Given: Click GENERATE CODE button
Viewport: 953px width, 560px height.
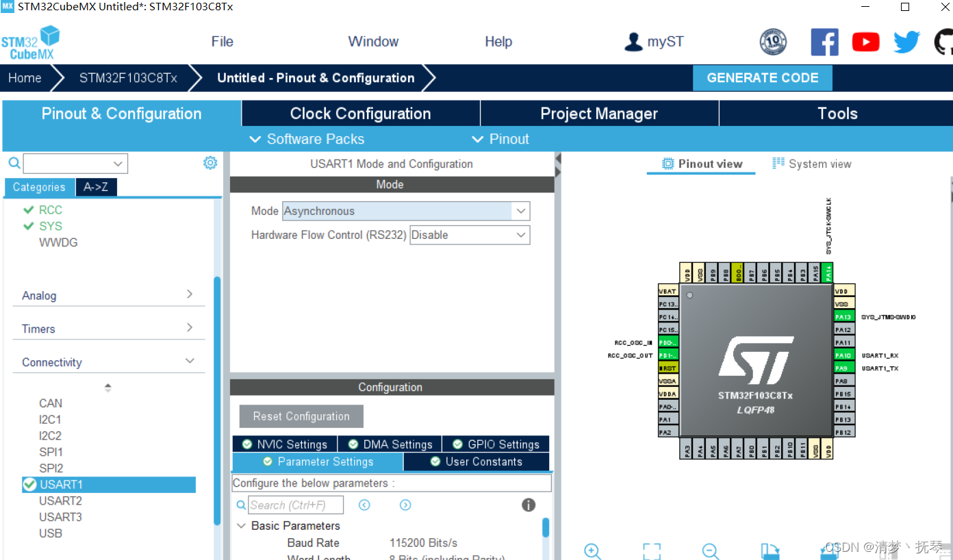Looking at the screenshot, I should (x=763, y=78).
